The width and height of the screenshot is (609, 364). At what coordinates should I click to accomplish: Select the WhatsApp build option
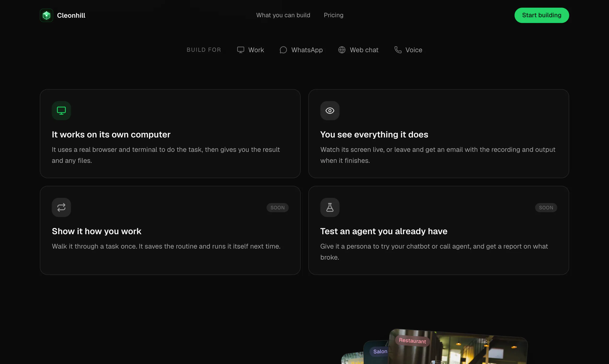click(301, 50)
